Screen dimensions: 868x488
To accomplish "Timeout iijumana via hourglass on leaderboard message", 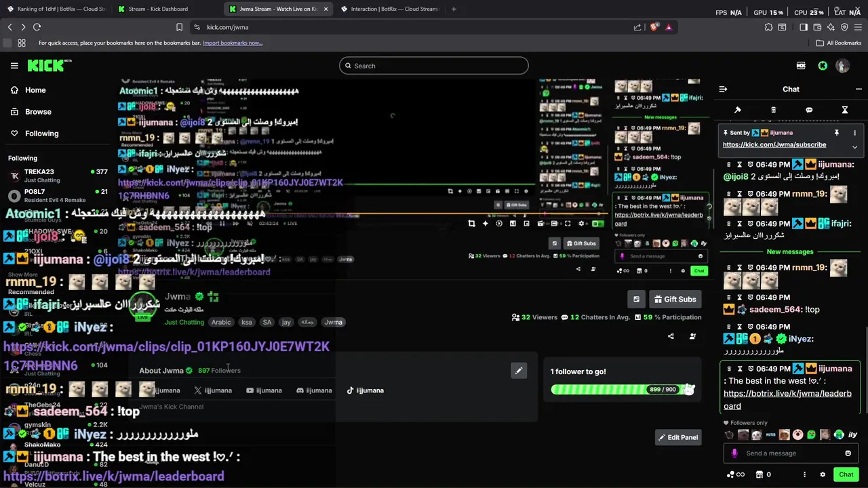I will coord(740,369).
